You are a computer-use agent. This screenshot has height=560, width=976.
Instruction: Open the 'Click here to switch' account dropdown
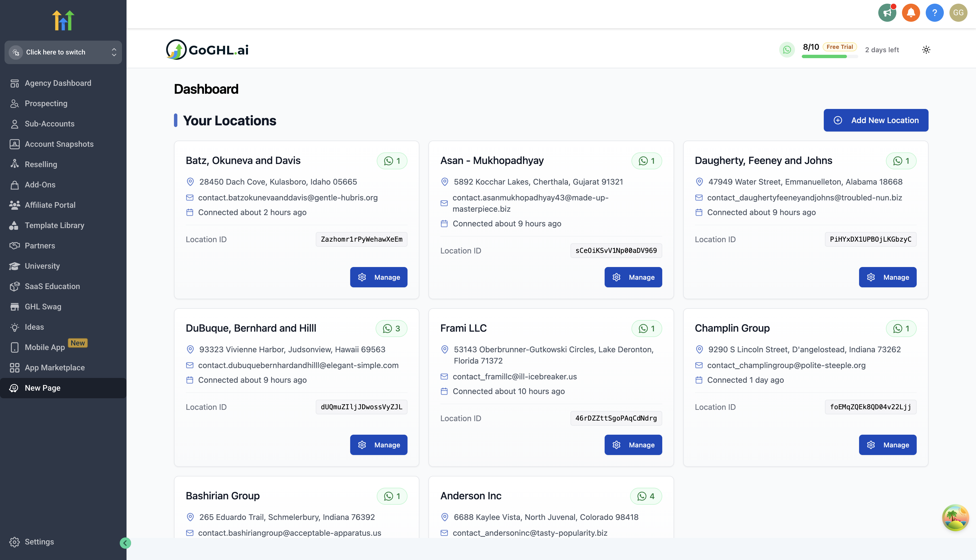click(x=63, y=52)
